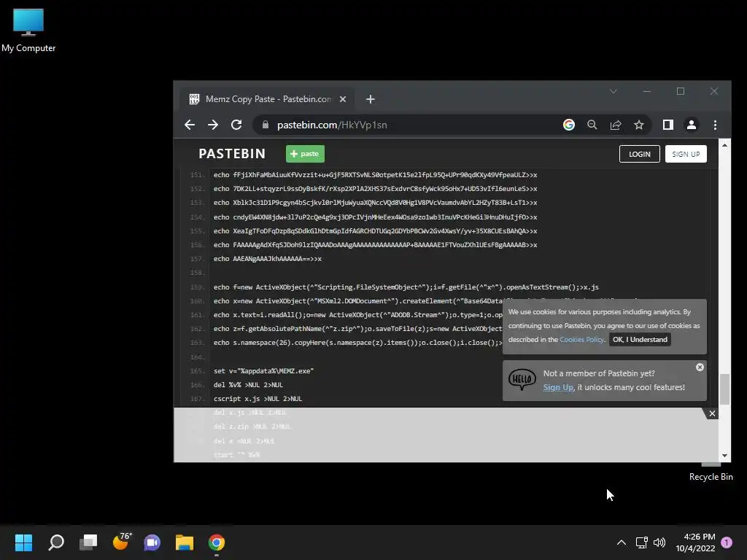Open Chrome side panel

pyautogui.click(x=668, y=125)
